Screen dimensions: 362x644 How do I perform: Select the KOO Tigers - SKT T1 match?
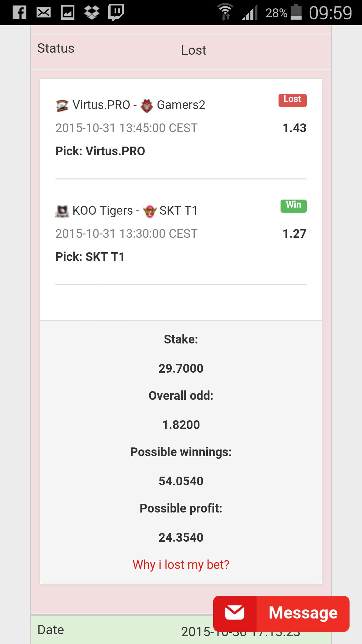click(x=126, y=211)
